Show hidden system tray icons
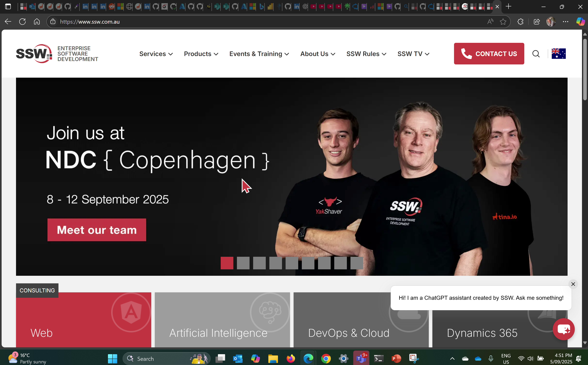This screenshot has width=588, height=365. tap(452, 358)
